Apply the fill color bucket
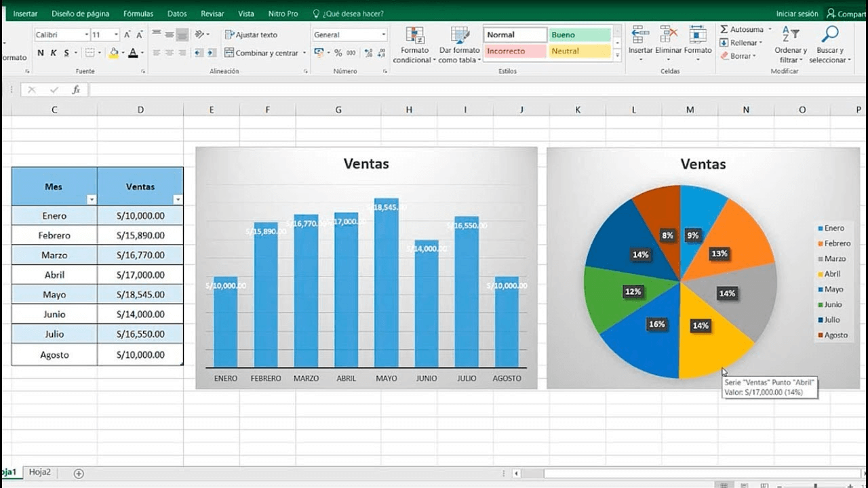Viewport: 868px width, 488px height. coord(113,53)
